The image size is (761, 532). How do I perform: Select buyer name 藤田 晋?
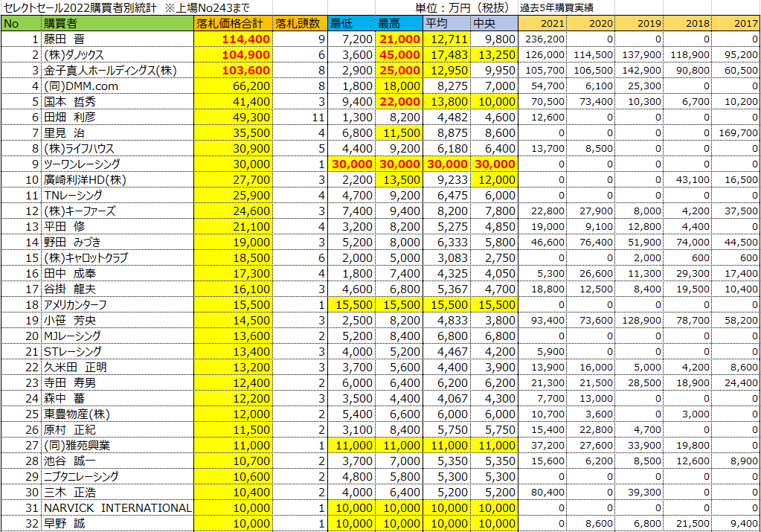(64, 39)
